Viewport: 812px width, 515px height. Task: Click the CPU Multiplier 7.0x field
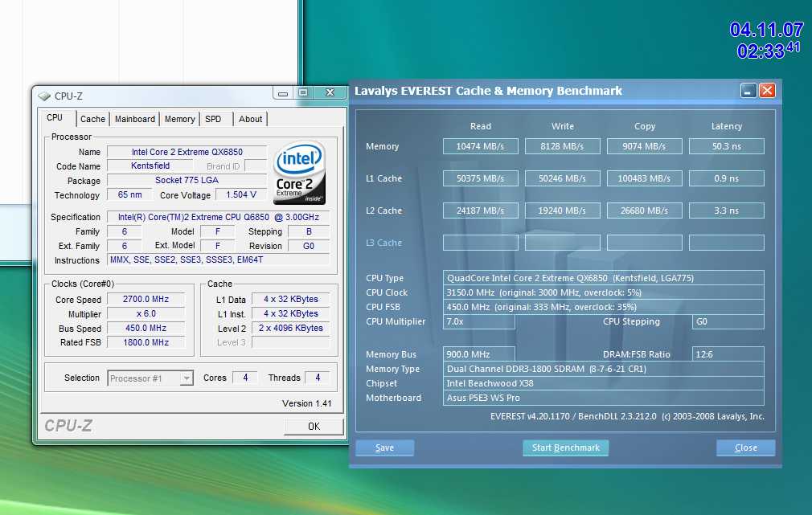click(479, 321)
